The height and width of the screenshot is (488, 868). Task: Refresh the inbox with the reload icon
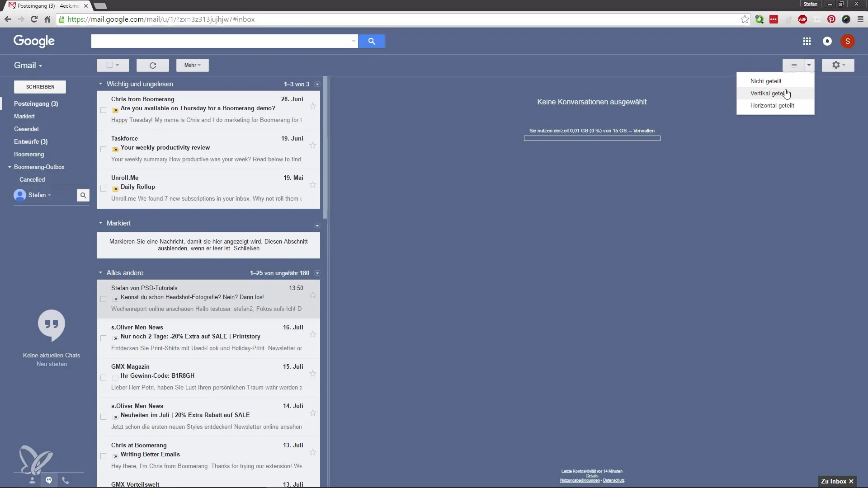coord(153,65)
